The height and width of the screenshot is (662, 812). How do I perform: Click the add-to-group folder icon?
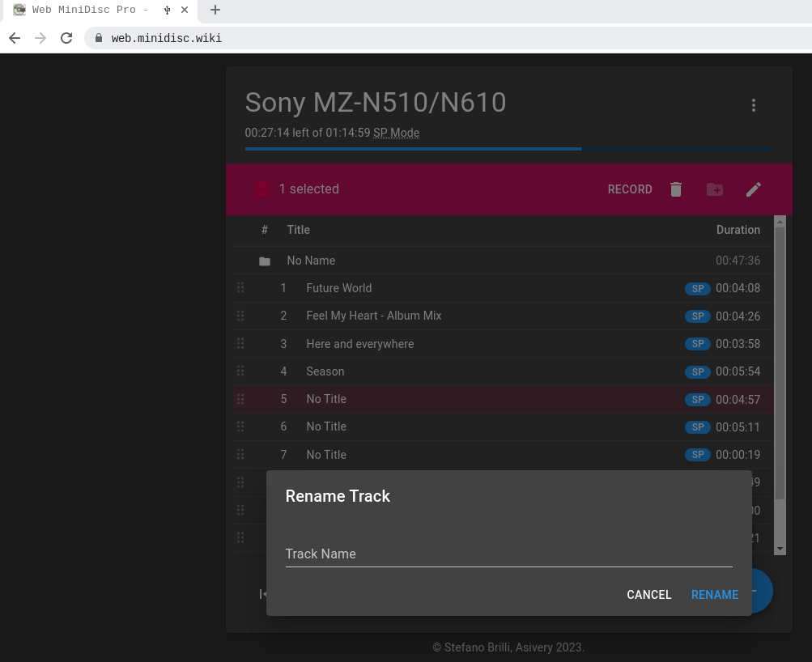(715, 189)
